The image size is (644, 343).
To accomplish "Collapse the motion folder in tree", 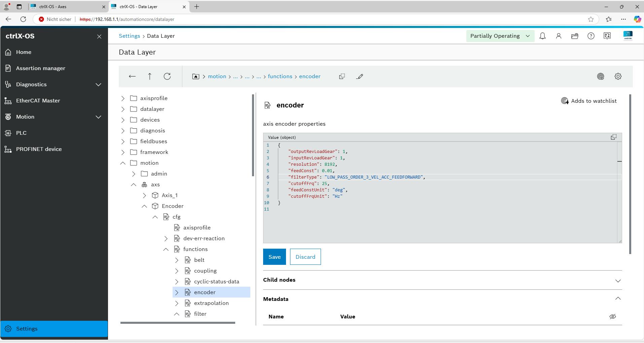I will click(123, 163).
